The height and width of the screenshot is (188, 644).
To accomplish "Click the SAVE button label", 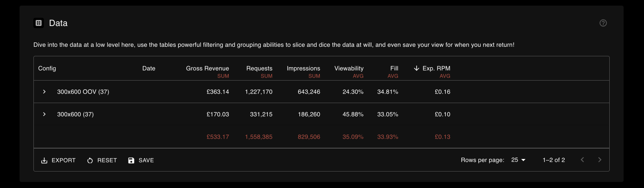I will (x=146, y=160).
